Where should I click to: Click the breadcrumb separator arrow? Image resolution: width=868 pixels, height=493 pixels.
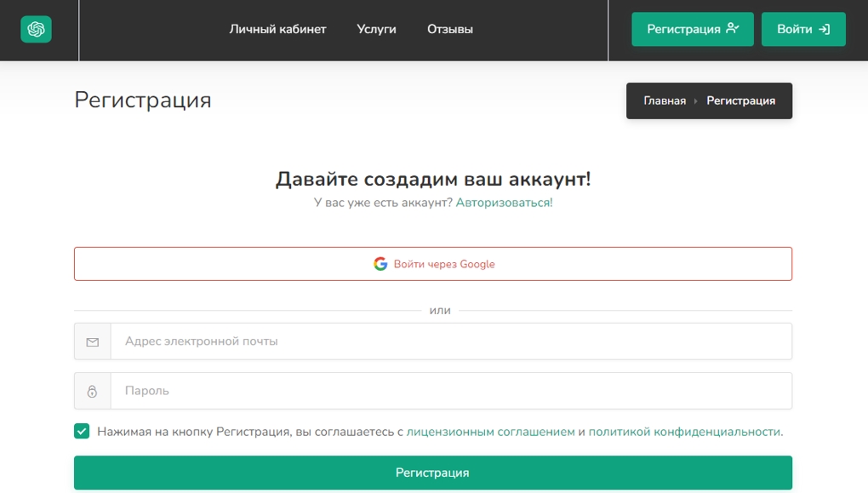pyautogui.click(x=696, y=100)
